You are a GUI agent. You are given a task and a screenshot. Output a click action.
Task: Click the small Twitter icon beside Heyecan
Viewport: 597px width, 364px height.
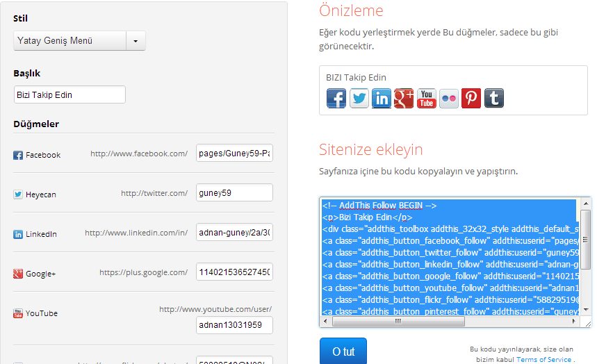pyautogui.click(x=18, y=195)
